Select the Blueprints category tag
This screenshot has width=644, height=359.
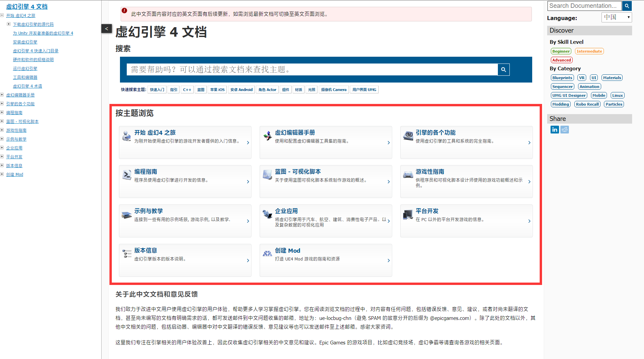coord(562,78)
